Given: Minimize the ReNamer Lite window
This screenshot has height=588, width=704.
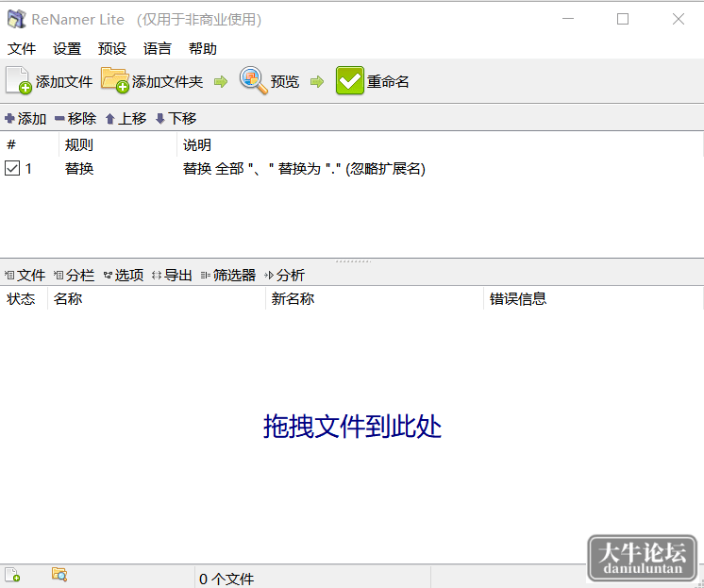Looking at the screenshot, I should click(x=568, y=19).
